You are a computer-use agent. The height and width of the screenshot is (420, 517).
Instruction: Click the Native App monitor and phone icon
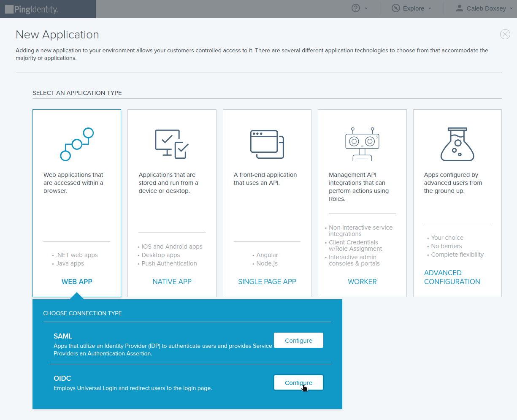[x=172, y=144]
